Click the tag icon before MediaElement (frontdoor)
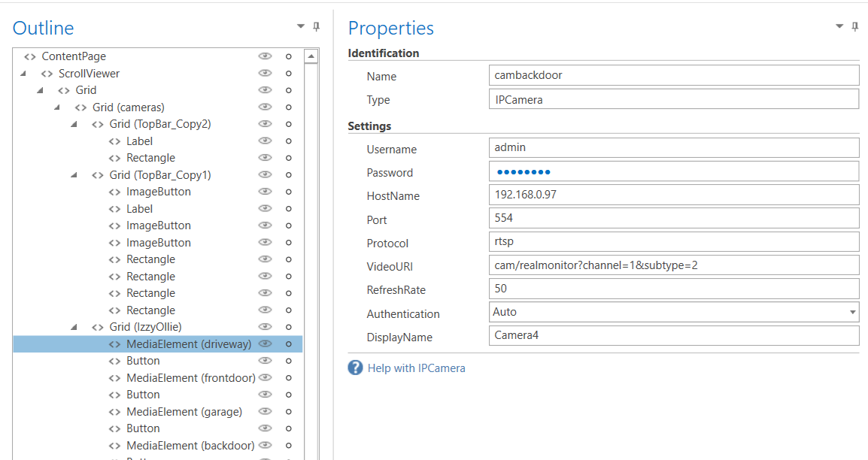This screenshot has height=460, width=868. (114, 378)
